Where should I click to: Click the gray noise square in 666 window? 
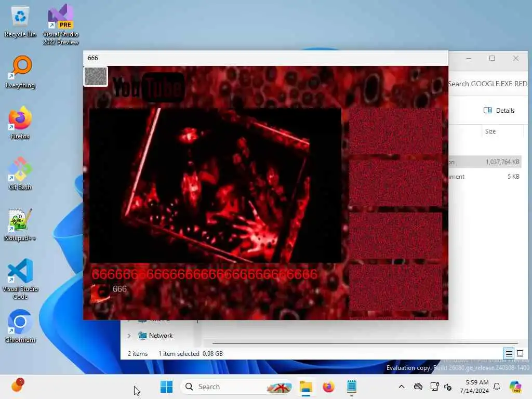[x=96, y=76]
